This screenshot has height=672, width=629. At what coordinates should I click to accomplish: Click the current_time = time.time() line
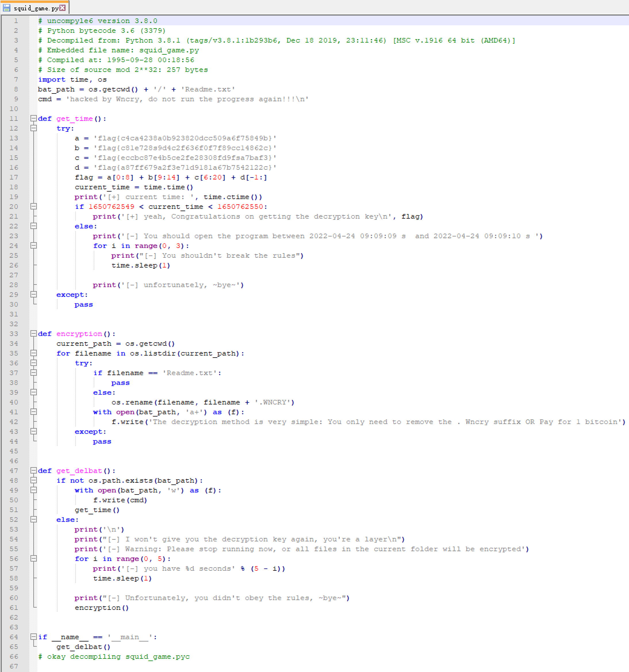pyautogui.click(x=134, y=187)
